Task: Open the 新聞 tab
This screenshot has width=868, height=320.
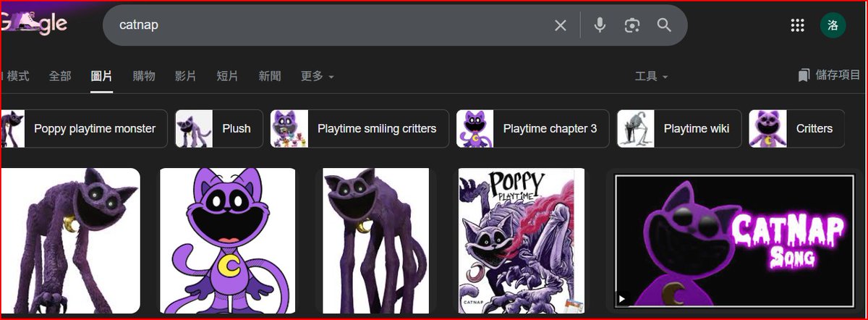Action: (x=270, y=76)
